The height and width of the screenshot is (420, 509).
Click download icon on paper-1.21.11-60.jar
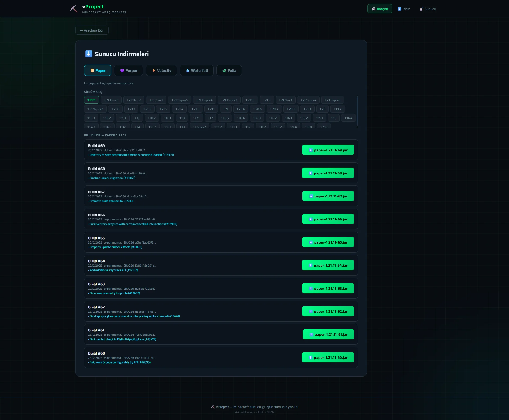pos(310,358)
